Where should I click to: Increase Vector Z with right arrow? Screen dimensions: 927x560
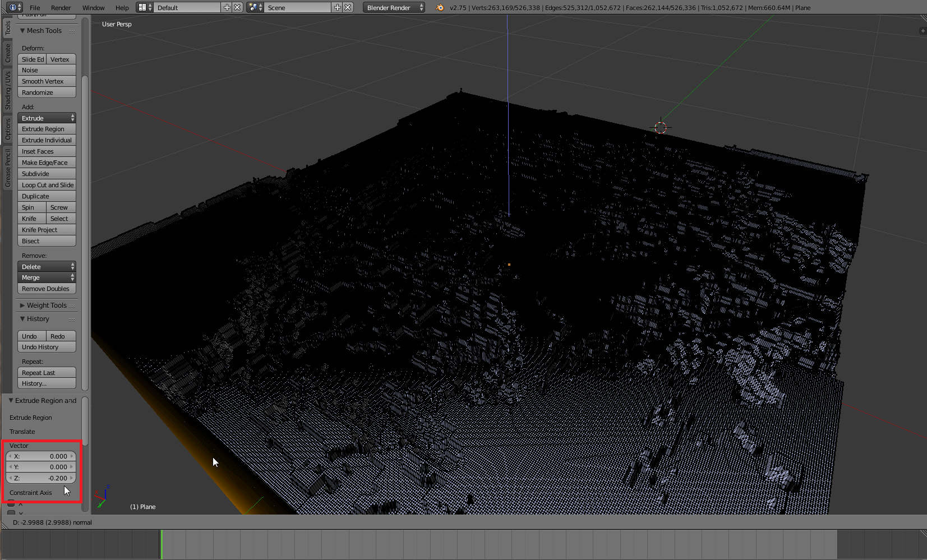tap(72, 478)
